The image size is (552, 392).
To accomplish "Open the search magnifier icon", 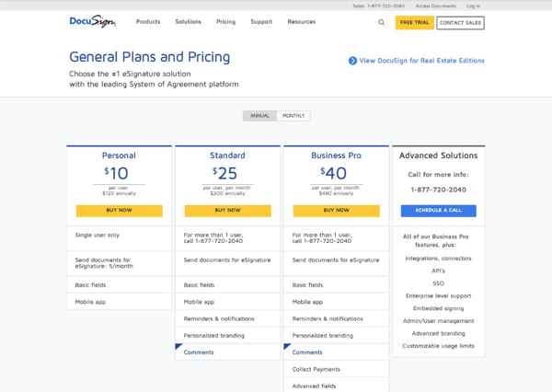I will 382,22.
